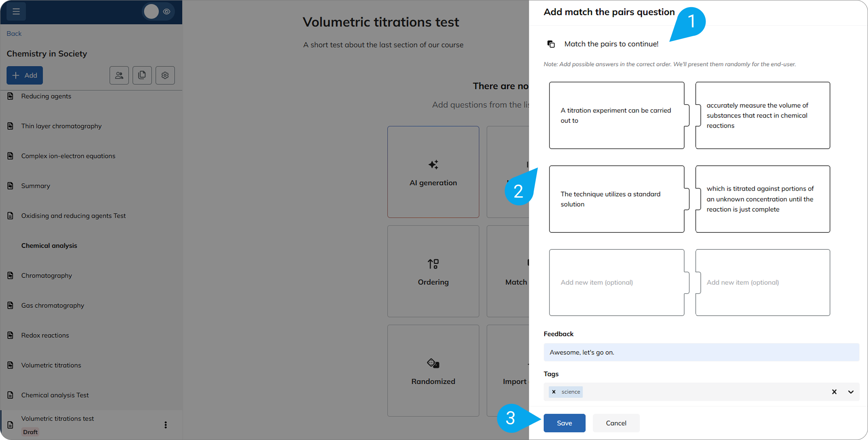Toggle the preview eye switch
Screen dimensions: 868x440
click(159, 12)
